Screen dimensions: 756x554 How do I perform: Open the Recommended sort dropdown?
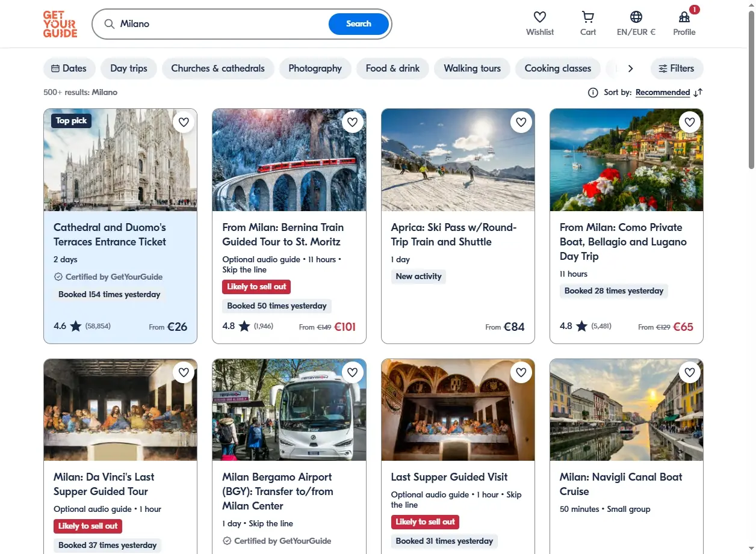click(x=663, y=93)
